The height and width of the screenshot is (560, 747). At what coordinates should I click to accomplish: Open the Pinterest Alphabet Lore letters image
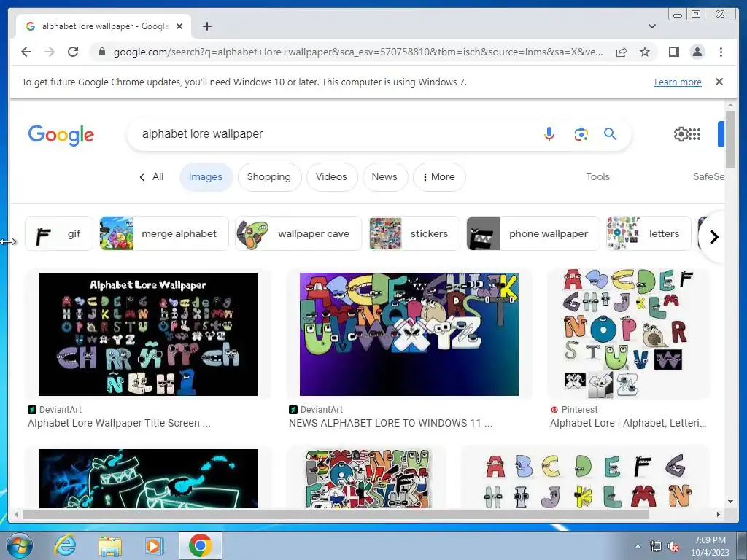628,334
